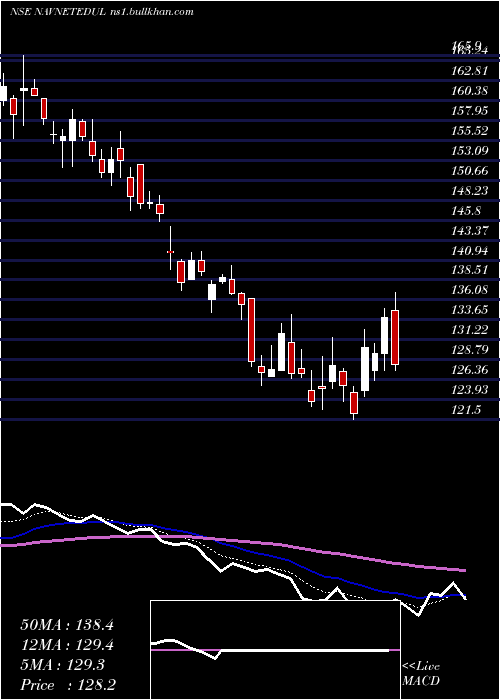
Task: Click the 128.79 price axis label
Action: pyautogui.click(x=471, y=350)
